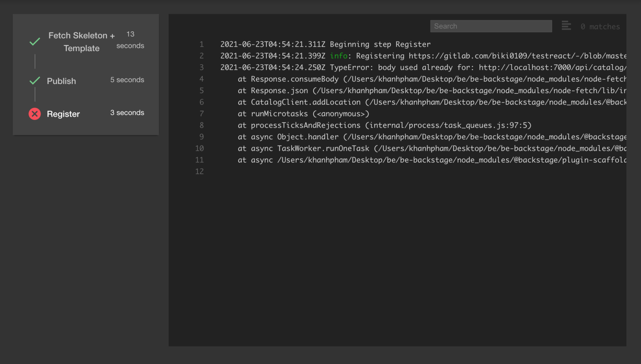Select the Fetch Skeleton + Template step
The width and height of the screenshot is (641, 364).
pos(82,41)
